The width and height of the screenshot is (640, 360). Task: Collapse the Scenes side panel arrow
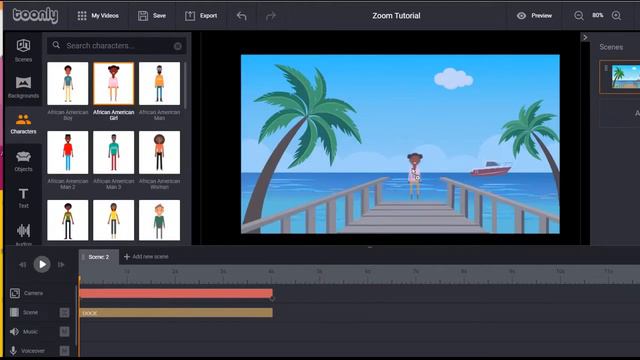585,37
